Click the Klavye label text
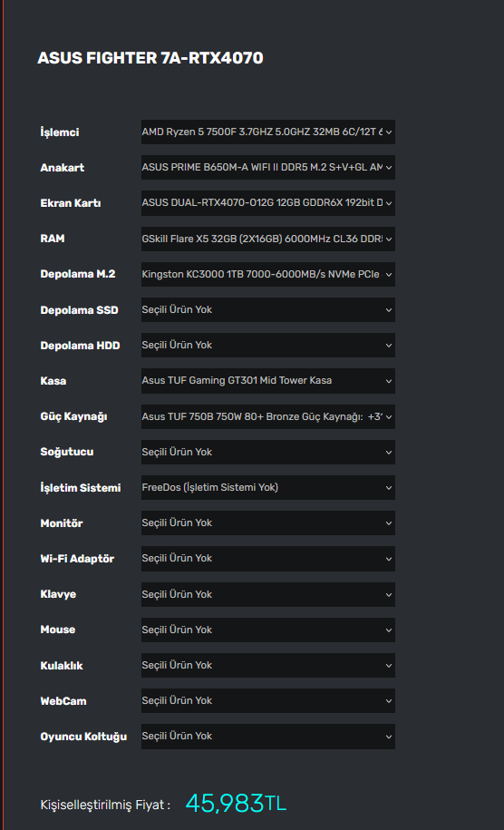Screen dimensions: 504x830 [58, 594]
